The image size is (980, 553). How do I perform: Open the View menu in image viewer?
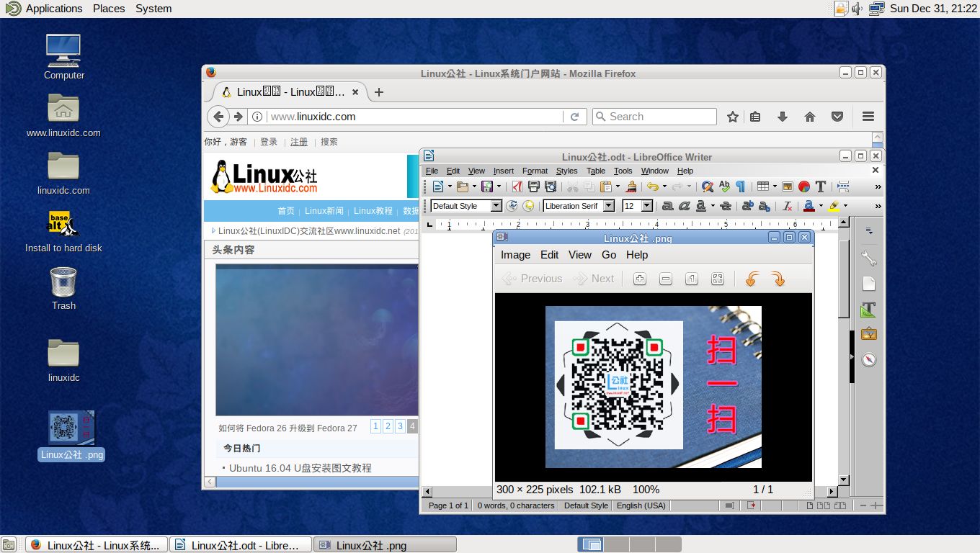[579, 255]
